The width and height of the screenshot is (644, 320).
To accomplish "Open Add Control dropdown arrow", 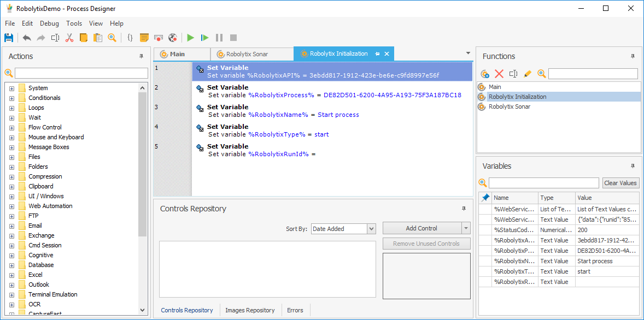I will click(x=465, y=228).
